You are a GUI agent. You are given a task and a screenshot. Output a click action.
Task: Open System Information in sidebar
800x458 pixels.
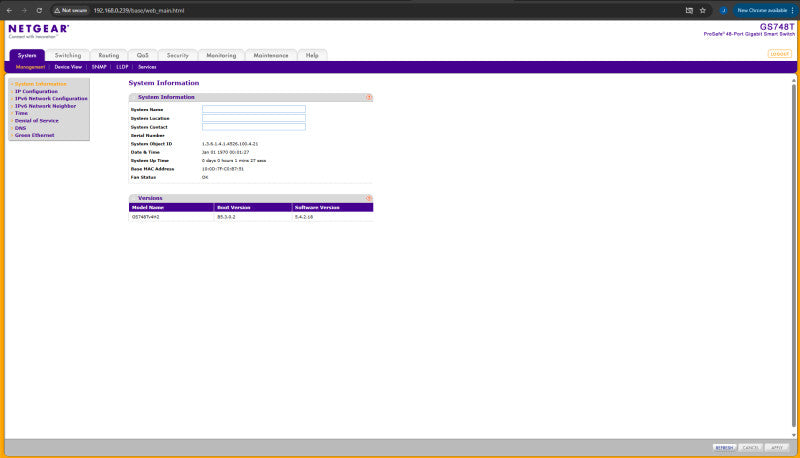[x=40, y=84]
